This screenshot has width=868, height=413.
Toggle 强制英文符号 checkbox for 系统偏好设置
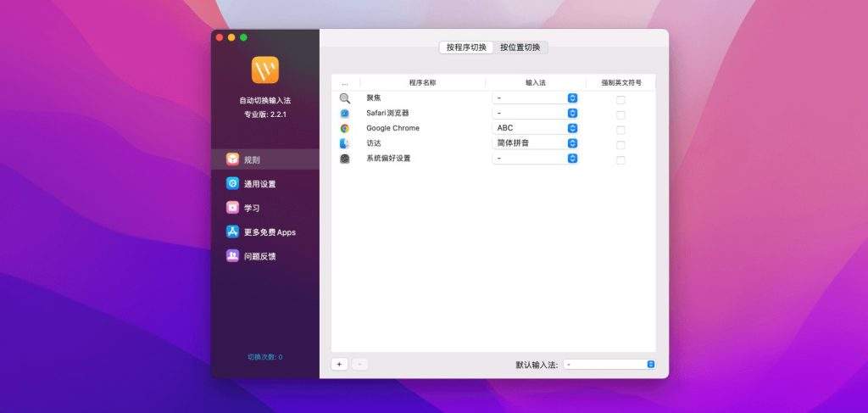tap(620, 159)
